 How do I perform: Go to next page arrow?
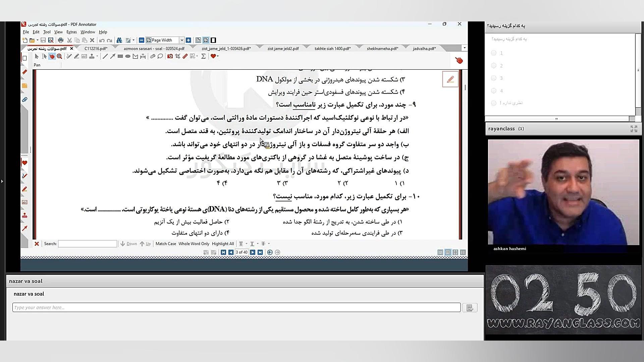(x=253, y=252)
